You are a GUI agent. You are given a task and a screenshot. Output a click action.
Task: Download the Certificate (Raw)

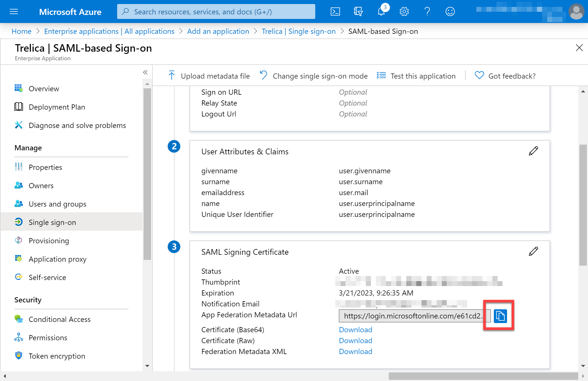pyautogui.click(x=355, y=341)
